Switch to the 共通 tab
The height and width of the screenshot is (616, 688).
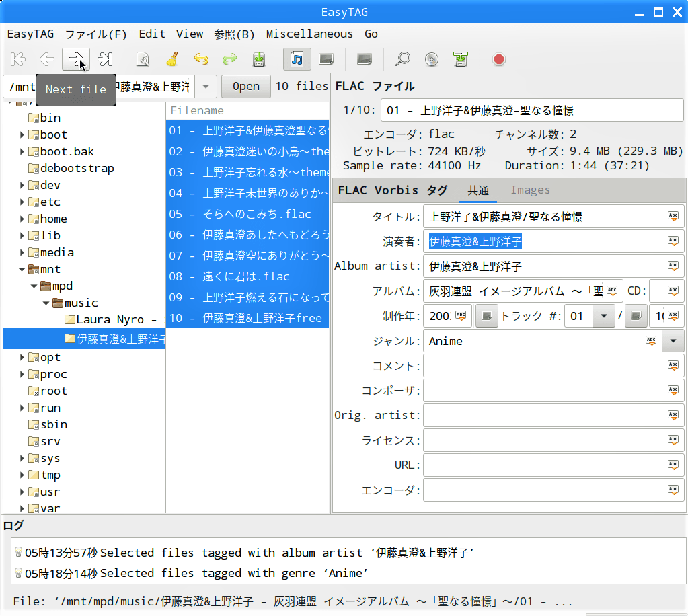pyautogui.click(x=477, y=190)
